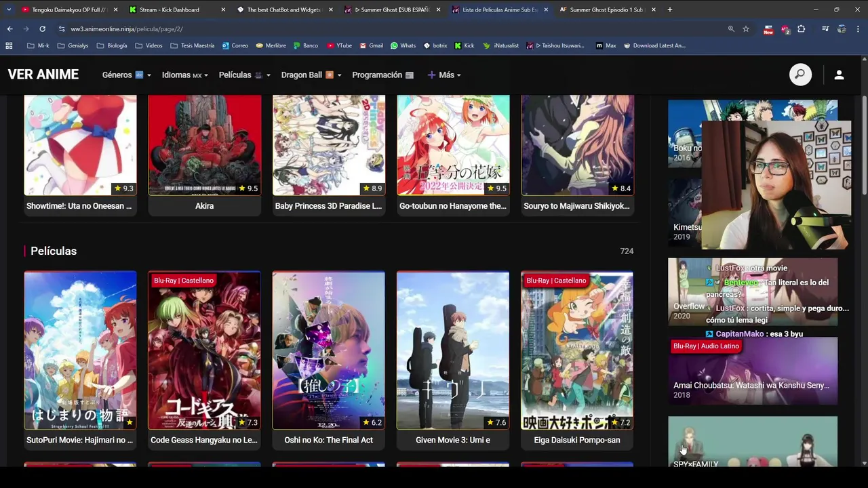
Task: Open the Whats bookmark
Action: click(403, 45)
